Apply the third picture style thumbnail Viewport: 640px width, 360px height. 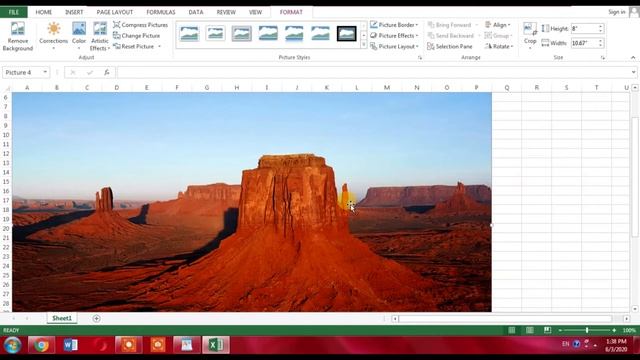pyautogui.click(x=242, y=33)
